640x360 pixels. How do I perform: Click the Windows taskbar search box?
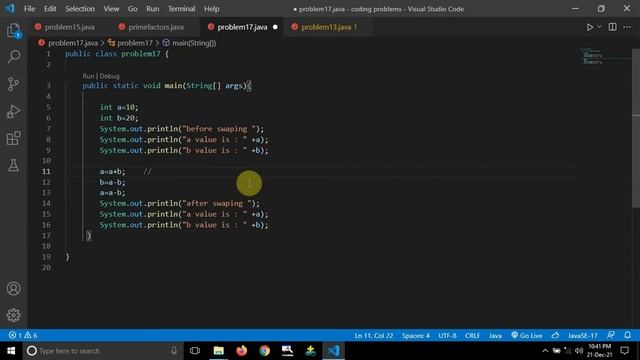point(103,351)
